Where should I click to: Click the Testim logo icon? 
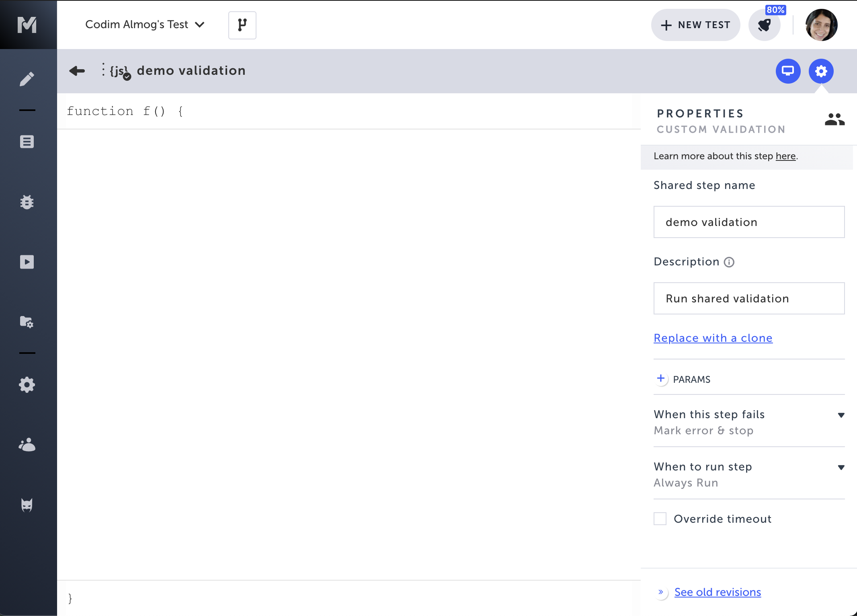tap(27, 25)
